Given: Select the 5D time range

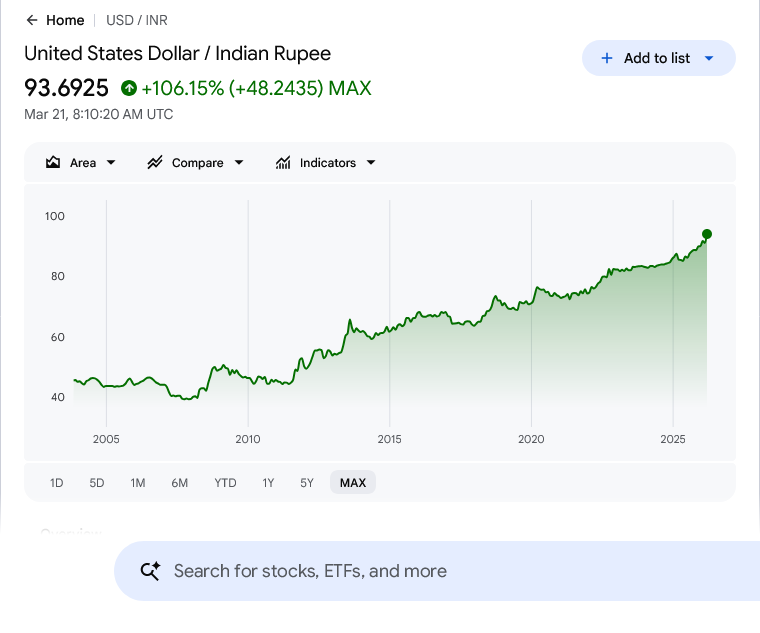Looking at the screenshot, I should coord(97,483).
